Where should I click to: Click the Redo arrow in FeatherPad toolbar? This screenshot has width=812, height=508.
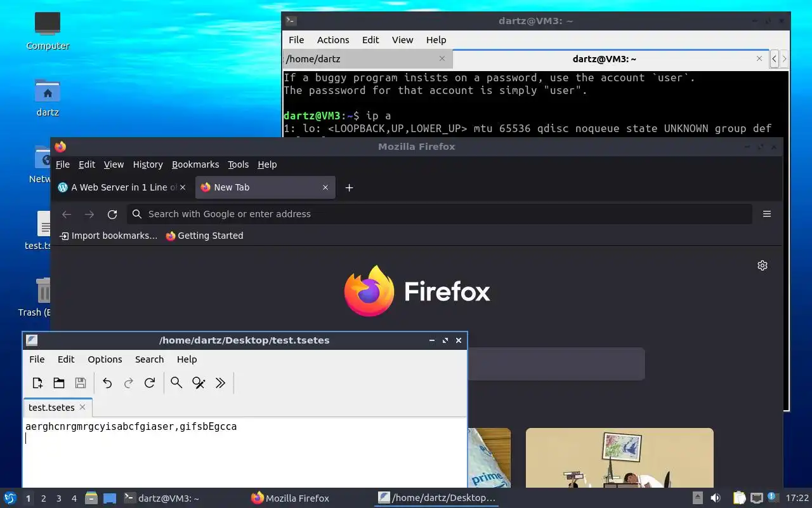pyautogui.click(x=129, y=383)
